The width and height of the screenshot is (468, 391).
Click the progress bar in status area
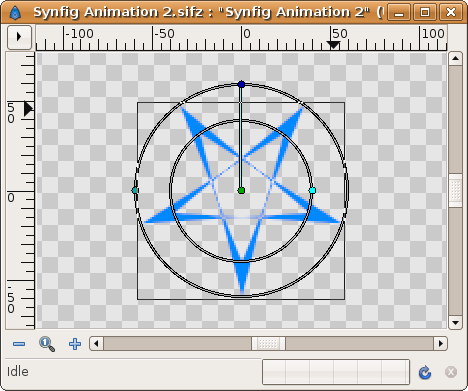tap(336, 372)
